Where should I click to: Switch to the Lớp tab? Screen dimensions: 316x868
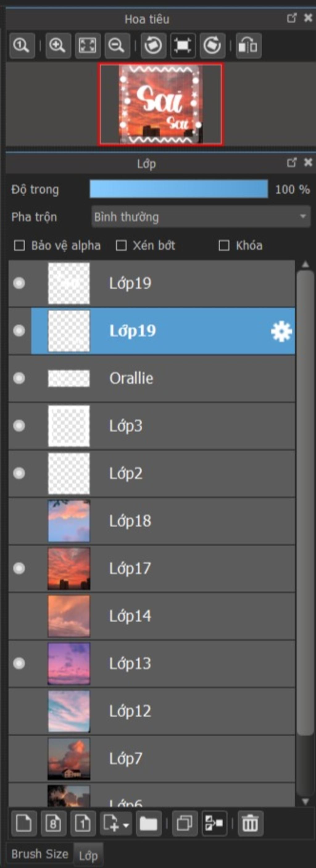[88, 856]
